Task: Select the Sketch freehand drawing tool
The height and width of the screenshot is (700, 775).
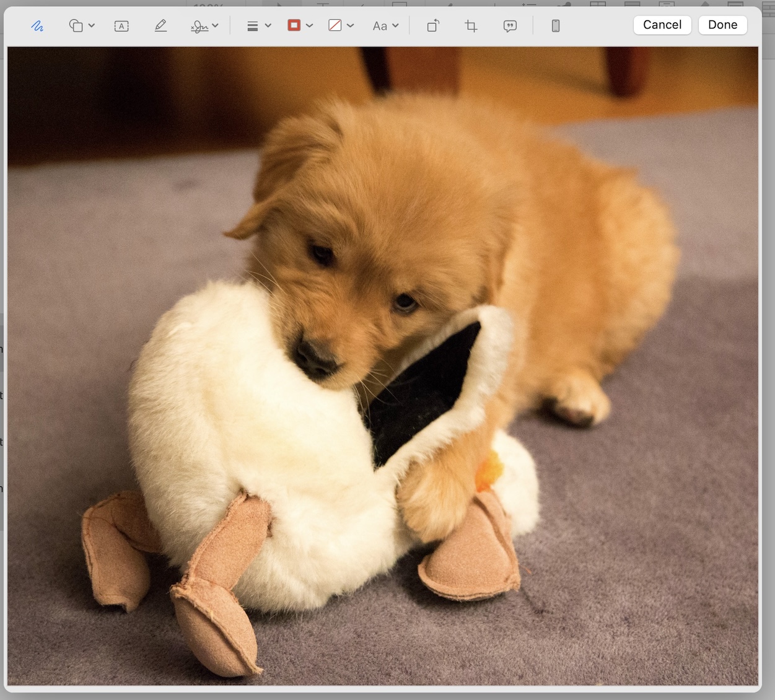Action: click(x=37, y=26)
